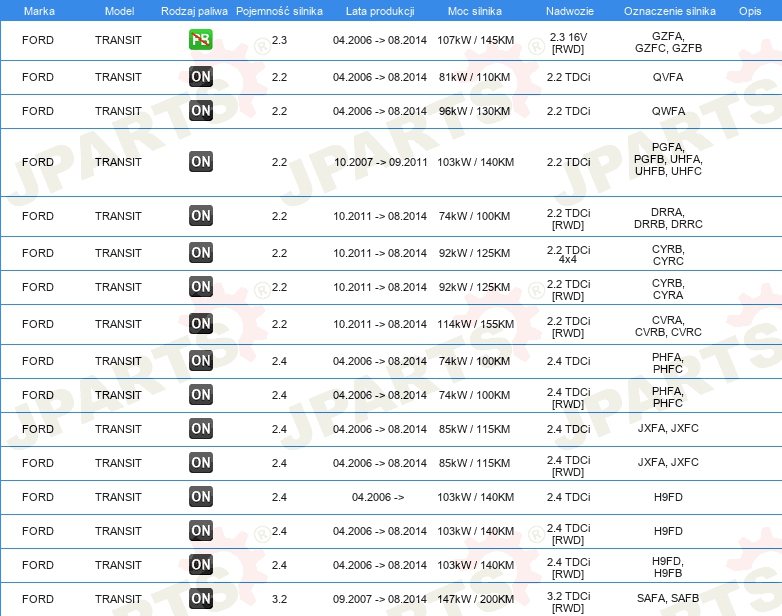This screenshot has height=616, width=782.
Task: Select the Marka column header
Action: click(x=39, y=11)
